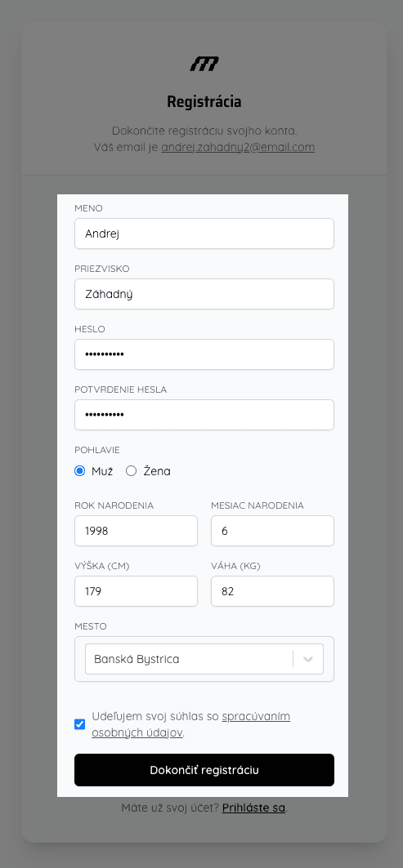Open the Prihláste sa link
This screenshot has width=403, height=868.
tap(254, 808)
